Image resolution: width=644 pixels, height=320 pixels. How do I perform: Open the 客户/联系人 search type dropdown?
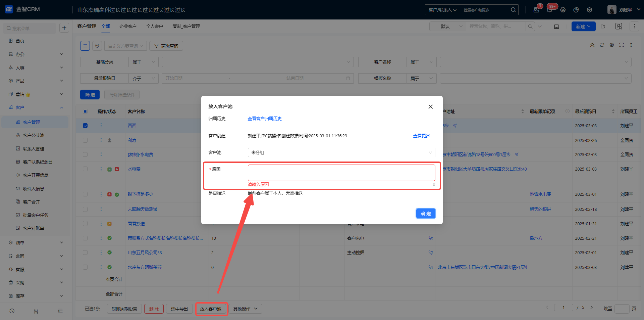[x=442, y=10]
